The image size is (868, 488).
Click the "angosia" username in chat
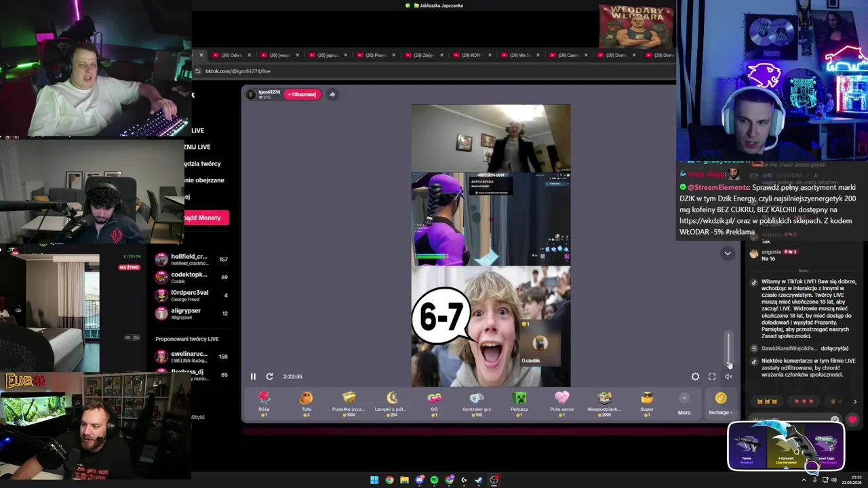771,251
